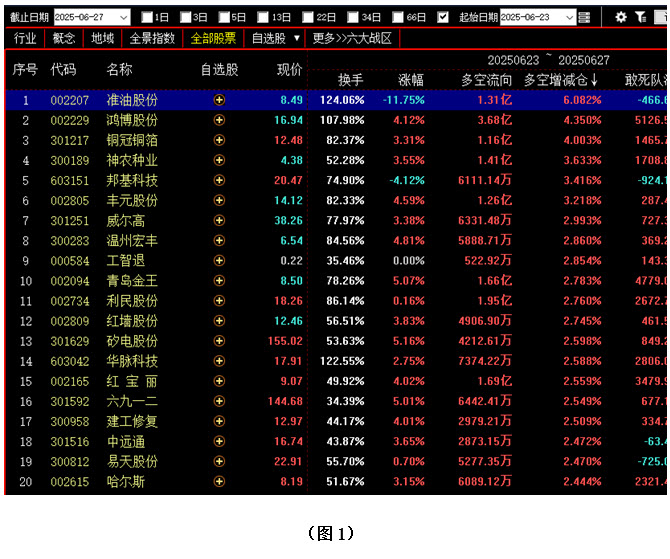Image resolution: width=670 pixels, height=559 pixels.
Task: Click 工智退 price 0.22
Action: coord(291,261)
